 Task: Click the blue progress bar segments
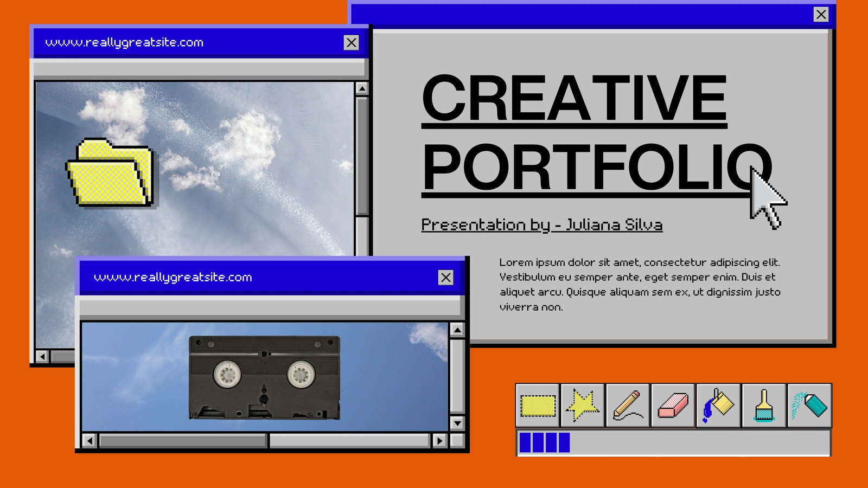click(x=545, y=442)
